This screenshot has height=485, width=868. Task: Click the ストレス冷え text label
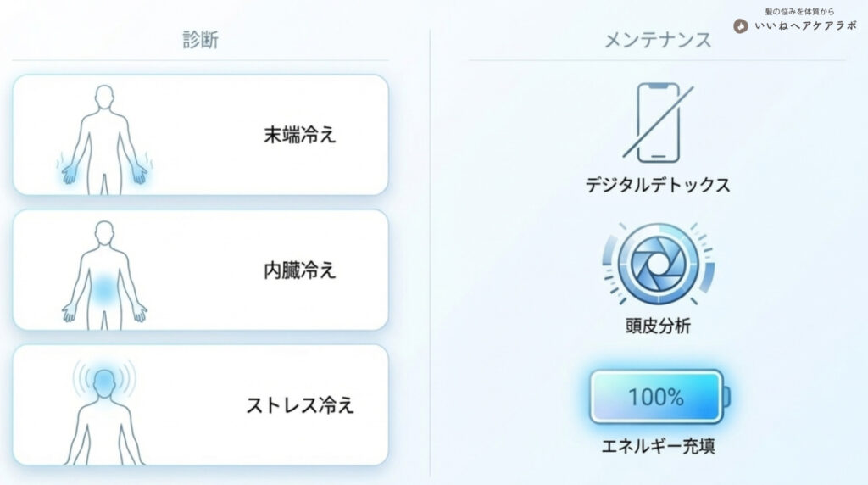299,404
